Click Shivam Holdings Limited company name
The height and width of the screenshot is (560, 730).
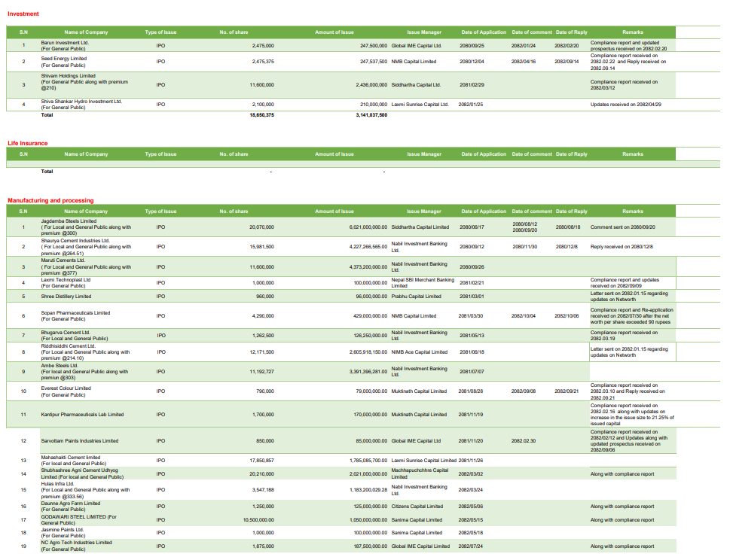pos(68,76)
